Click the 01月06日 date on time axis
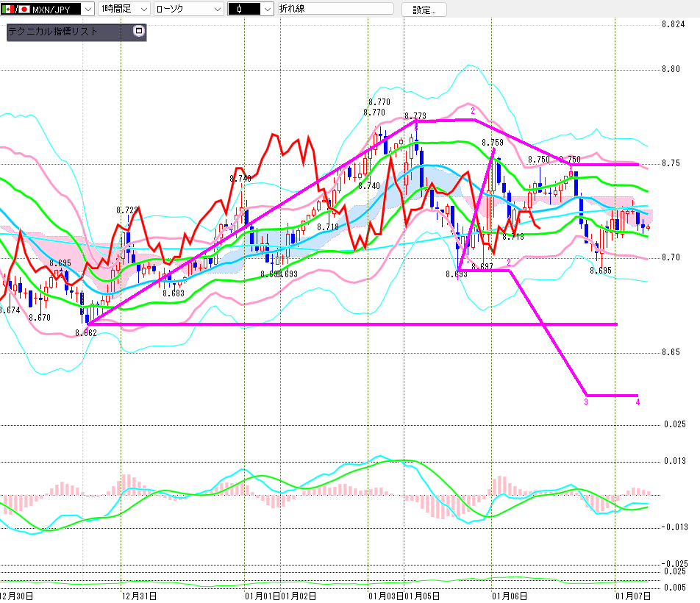 (x=509, y=596)
